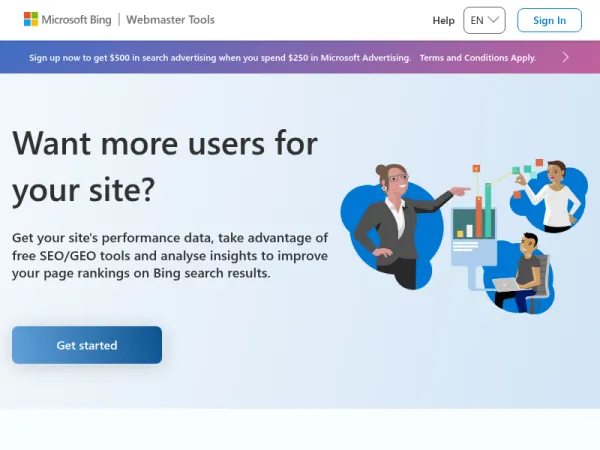
Task: Open Terms and Conditions Apply link
Action: point(478,58)
